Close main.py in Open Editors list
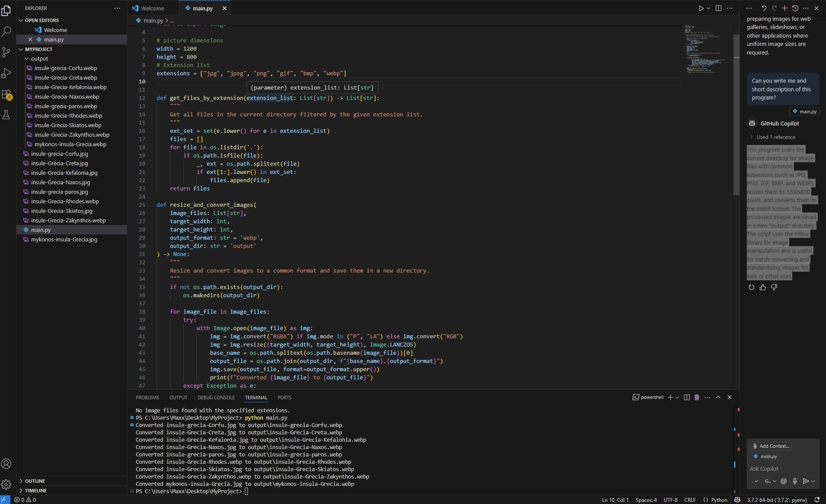Screen dimensions: 826x504 pos(30,39)
